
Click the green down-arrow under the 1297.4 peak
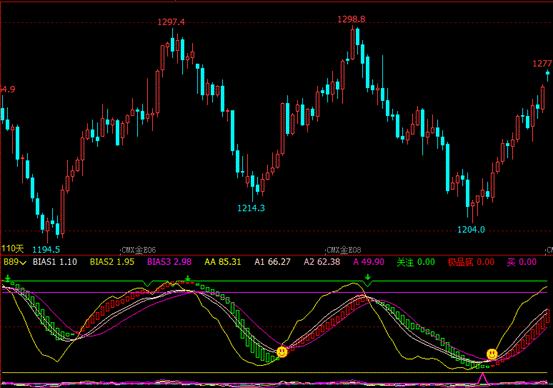(x=188, y=278)
